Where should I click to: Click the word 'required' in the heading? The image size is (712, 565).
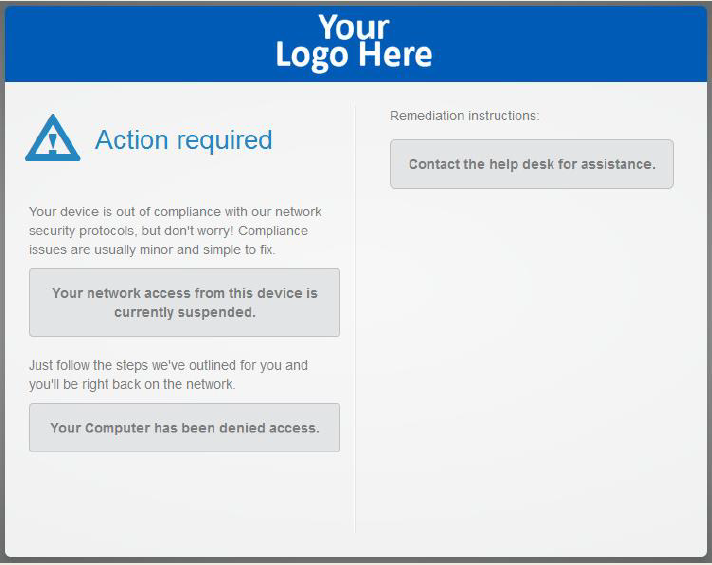click(x=224, y=141)
